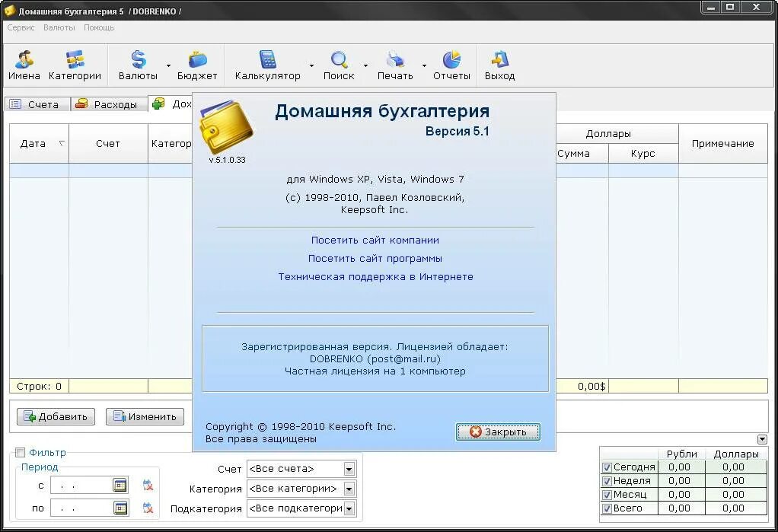The image size is (778, 532).
Task: Open the Помощь menu
Action: coord(99,28)
